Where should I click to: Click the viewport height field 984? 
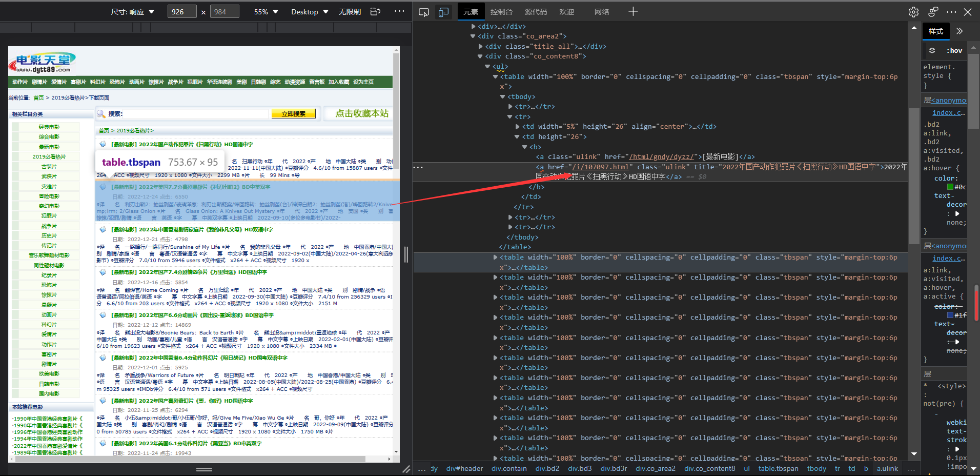point(224,12)
